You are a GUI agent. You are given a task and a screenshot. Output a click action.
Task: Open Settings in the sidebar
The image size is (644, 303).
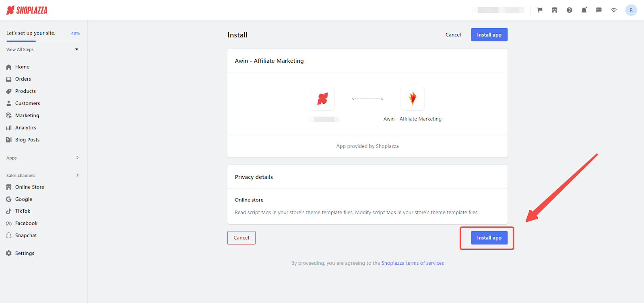[25, 253]
